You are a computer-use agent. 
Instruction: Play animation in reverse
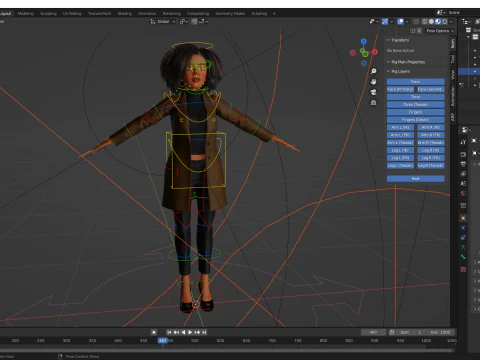pyautogui.click(x=183, y=332)
